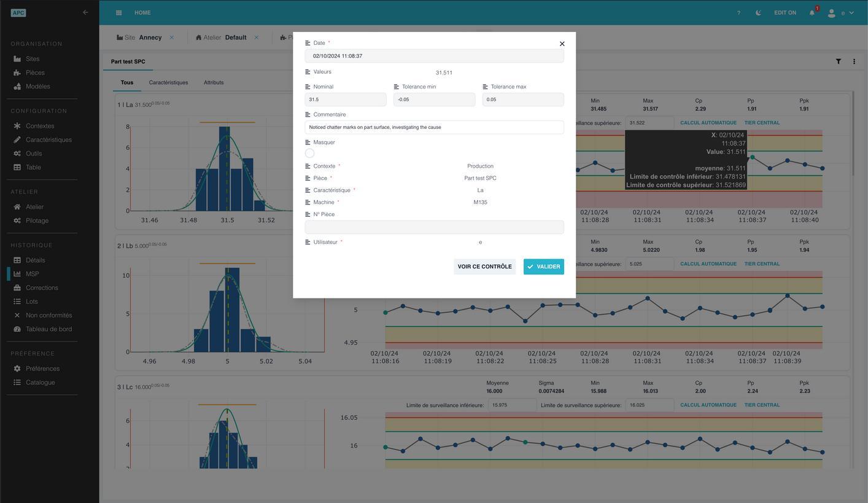
Task: Open the help question mark icon
Action: pyautogui.click(x=738, y=13)
